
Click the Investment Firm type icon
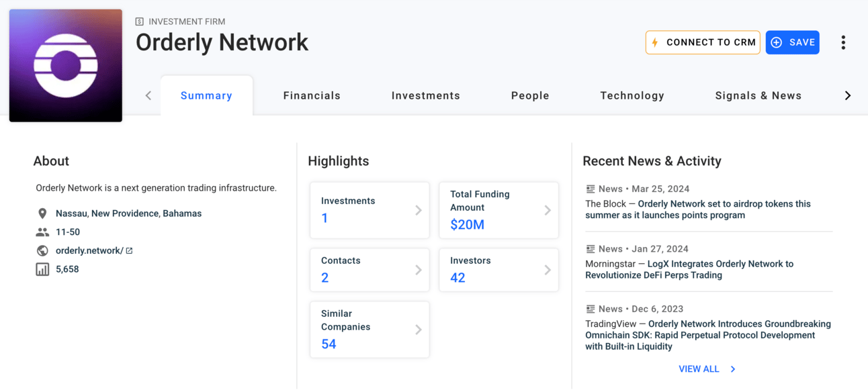pos(140,21)
